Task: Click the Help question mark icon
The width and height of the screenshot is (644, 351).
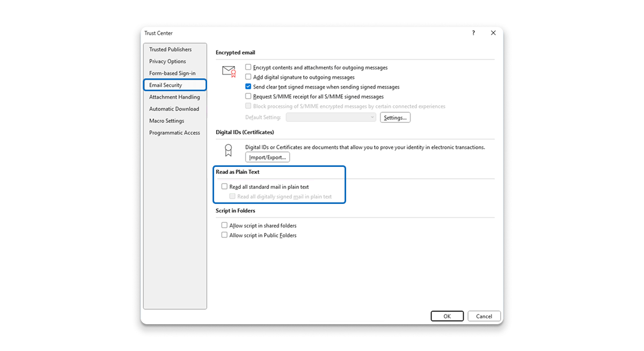Action: [473, 33]
